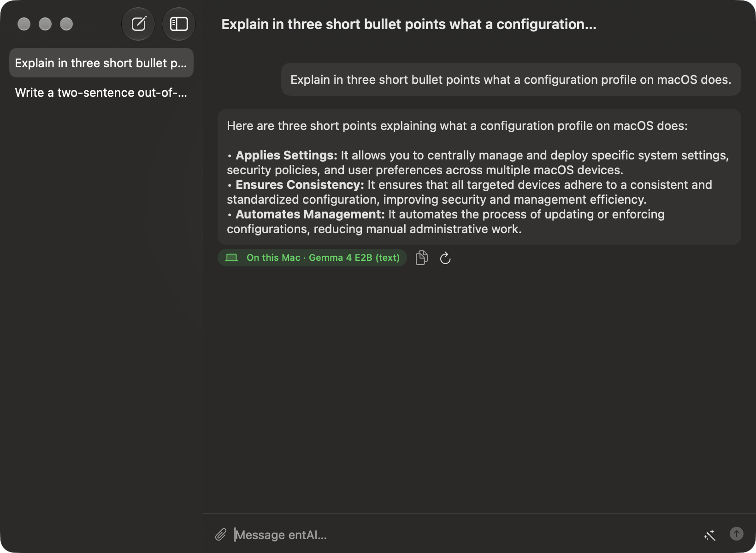The height and width of the screenshot is (553, 756).
Task: Minimize the window with middle traffic light
Action: point(45,24)
